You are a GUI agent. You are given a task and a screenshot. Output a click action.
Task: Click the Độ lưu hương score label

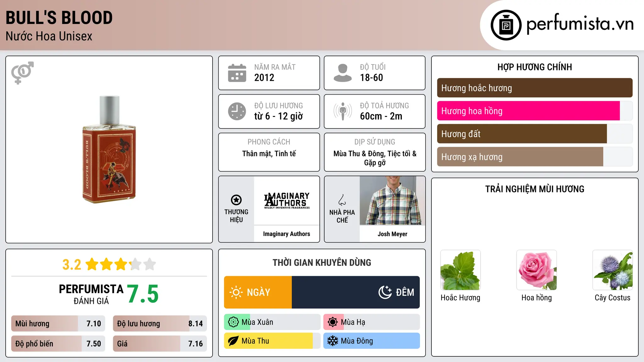(x=139, y=324)
